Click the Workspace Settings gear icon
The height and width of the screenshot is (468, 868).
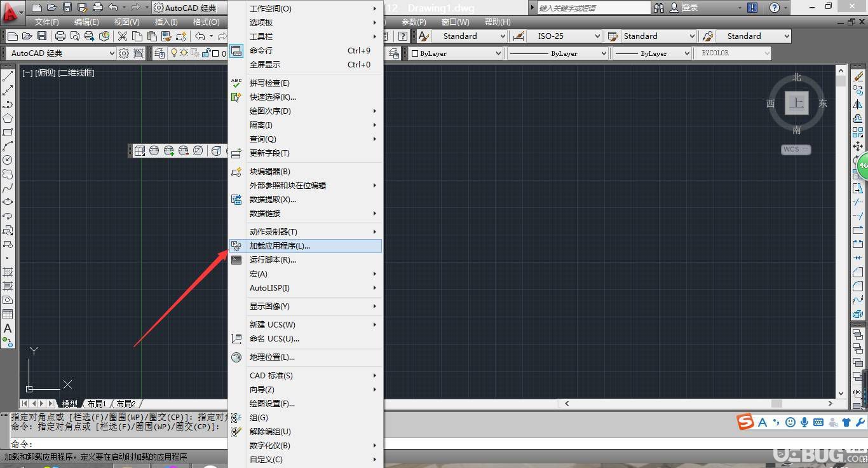pos(124,53)
